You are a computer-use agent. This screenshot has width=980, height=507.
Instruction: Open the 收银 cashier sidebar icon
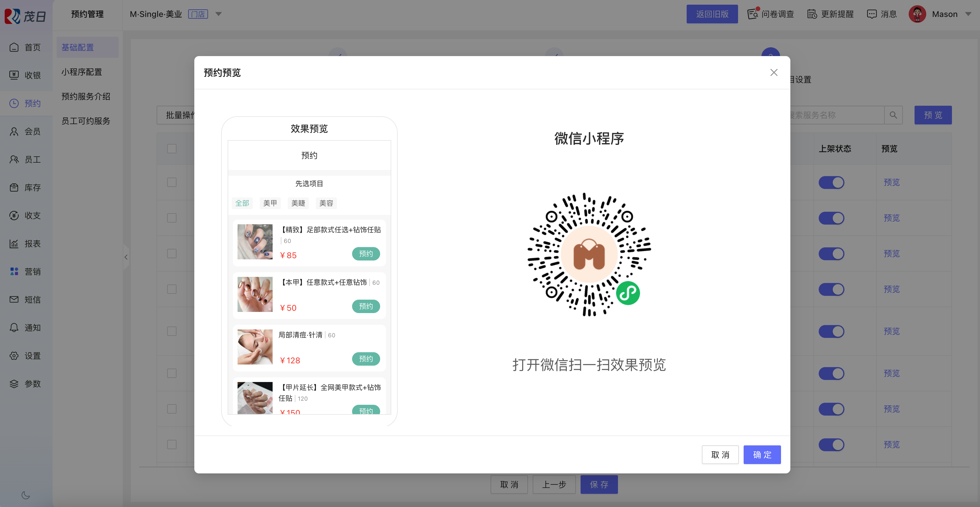tap(14, 75)
